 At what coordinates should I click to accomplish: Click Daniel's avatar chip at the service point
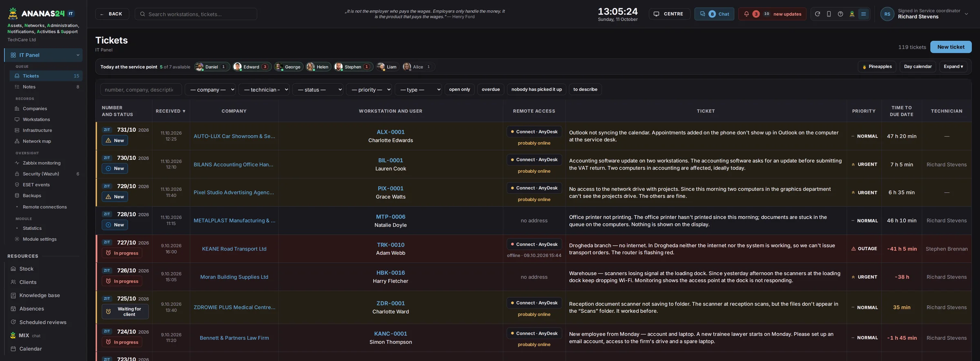pos(212,67)
